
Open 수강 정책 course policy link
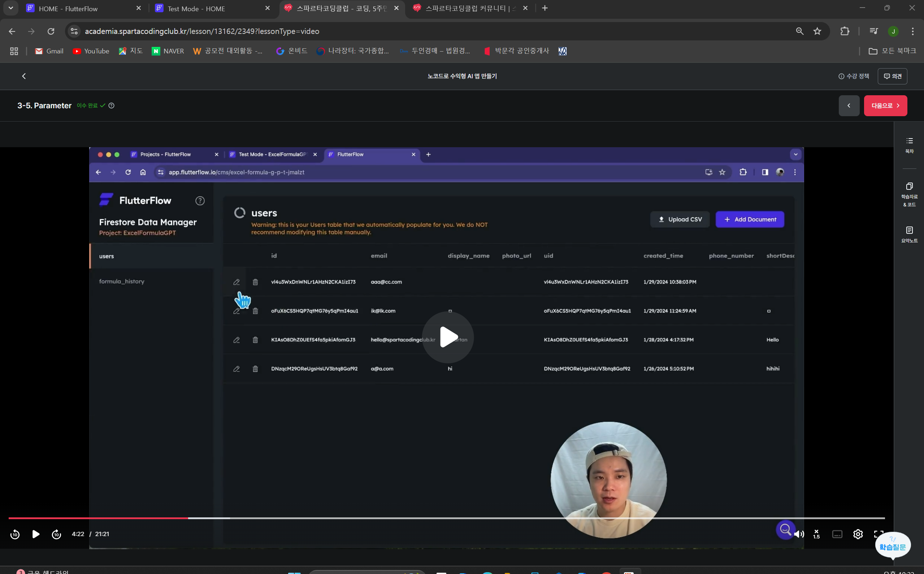click(x=854, y=76)
